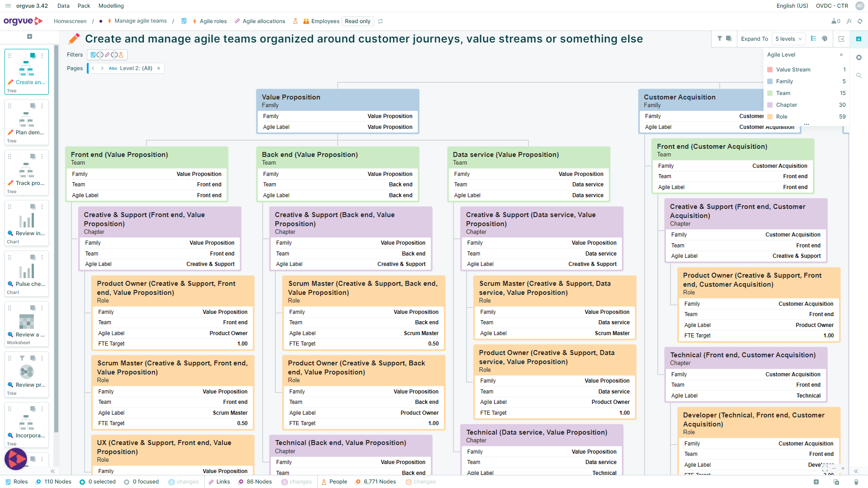Click the people filter icon in Filters
Image resolution: width=868 pixels, height=488 pixels.
pos(121,55)
